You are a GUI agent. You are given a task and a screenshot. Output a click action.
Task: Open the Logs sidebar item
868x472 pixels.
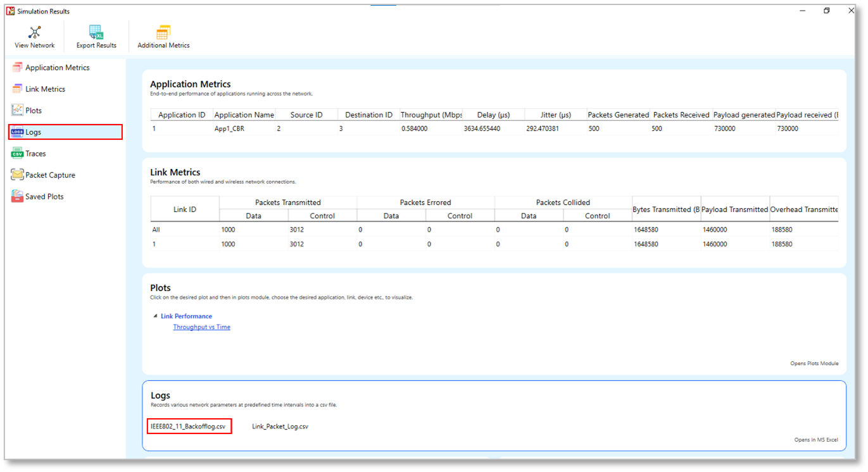click(x=34, y=132)
